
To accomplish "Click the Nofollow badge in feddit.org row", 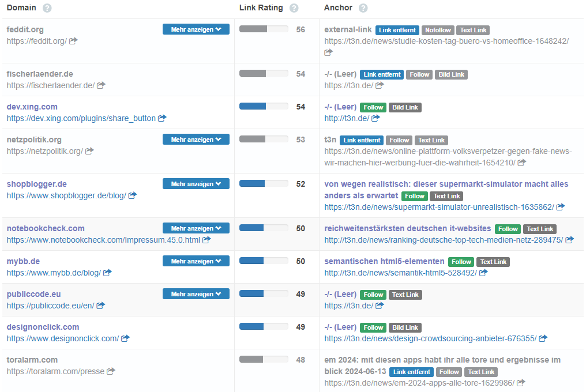I will coord(438,30).
